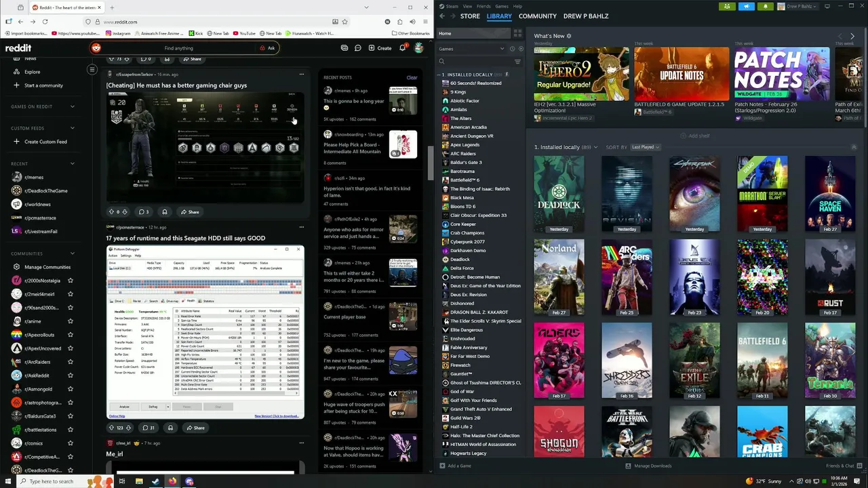Click Ask button in Reddit search bar

pos(267,48)
